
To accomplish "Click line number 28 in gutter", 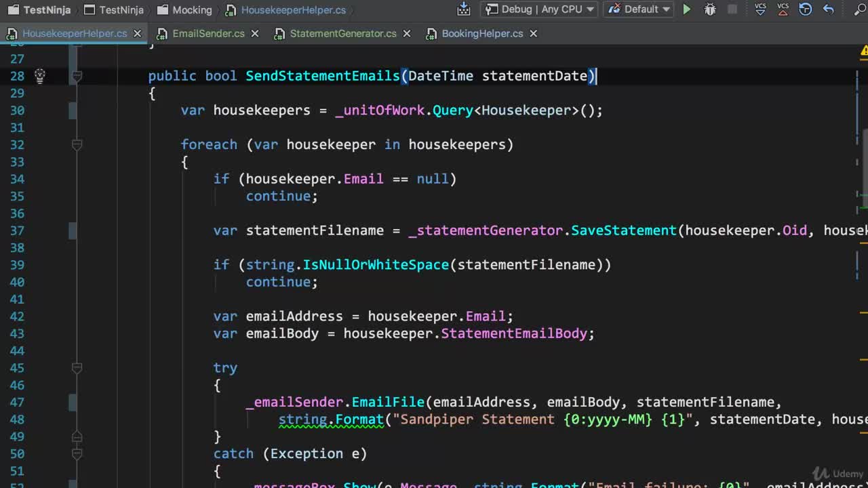I will [x=17, y=76].
